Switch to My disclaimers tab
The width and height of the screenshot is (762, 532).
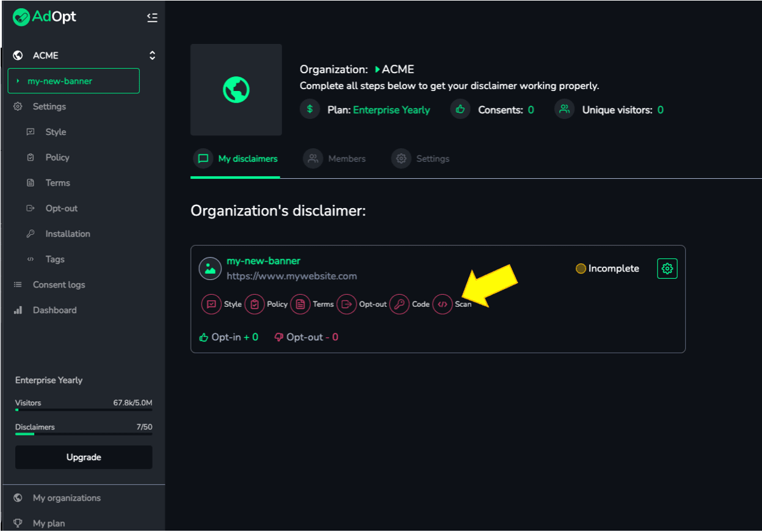[235, 159]
